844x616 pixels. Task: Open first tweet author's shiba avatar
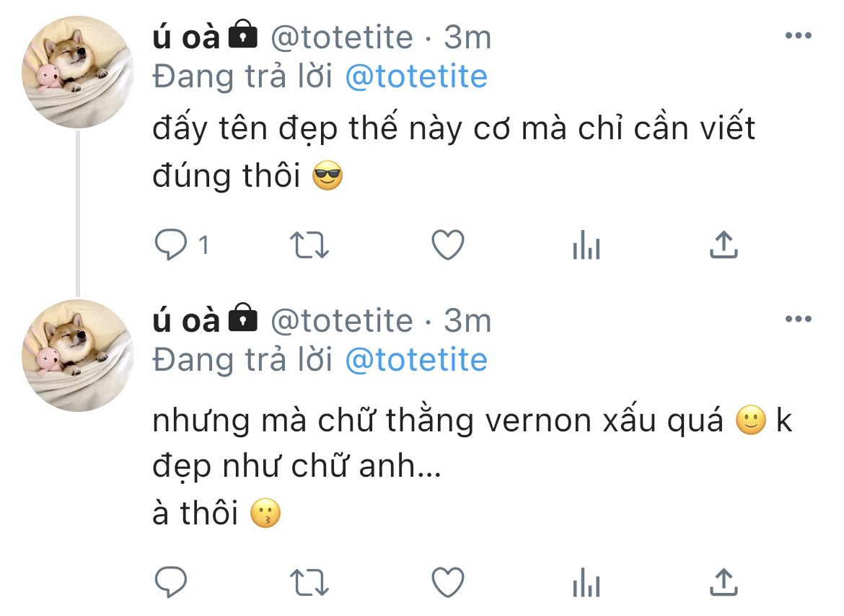point(77,72)
